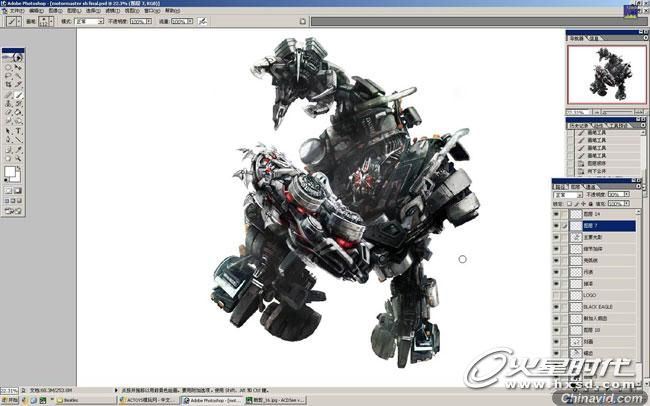Viewport: 650px width, 406px height.
Task: Select the Blur tool
Action: click(8, 121)
